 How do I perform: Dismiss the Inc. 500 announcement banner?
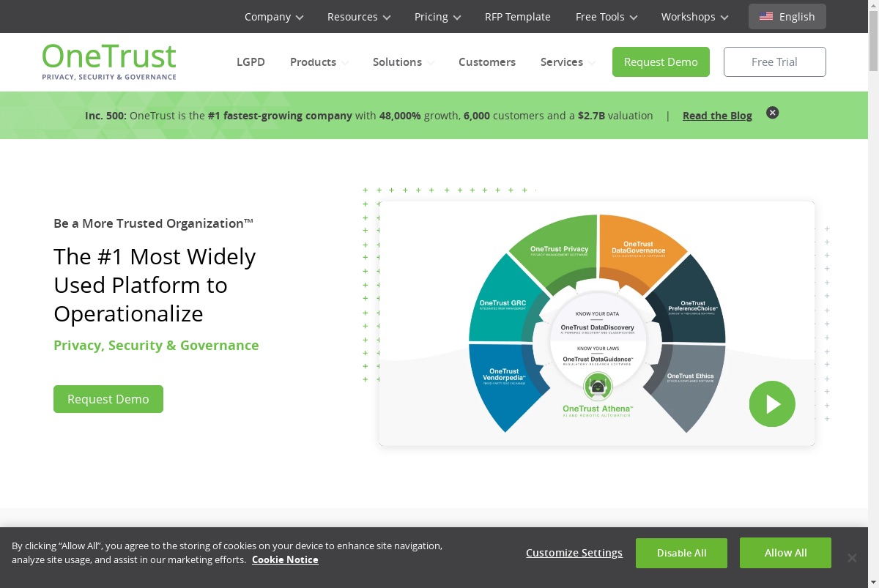point(772,113)
